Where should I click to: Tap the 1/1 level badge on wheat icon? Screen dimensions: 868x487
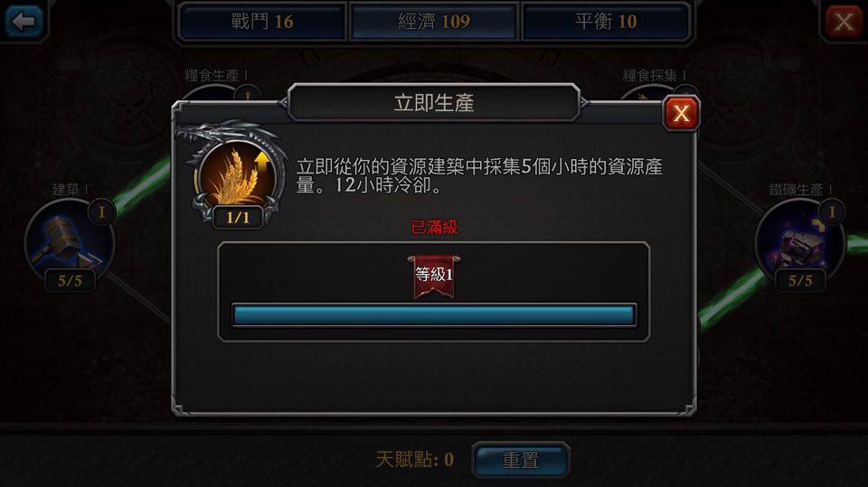238,217
